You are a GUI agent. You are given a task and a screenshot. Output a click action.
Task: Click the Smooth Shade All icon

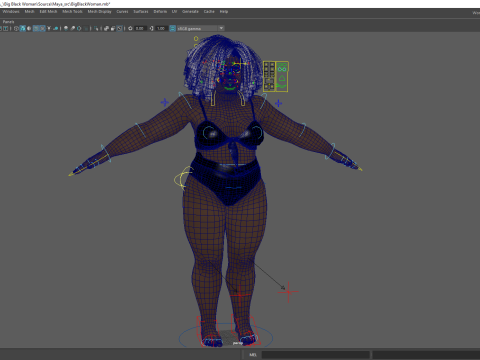23,28
